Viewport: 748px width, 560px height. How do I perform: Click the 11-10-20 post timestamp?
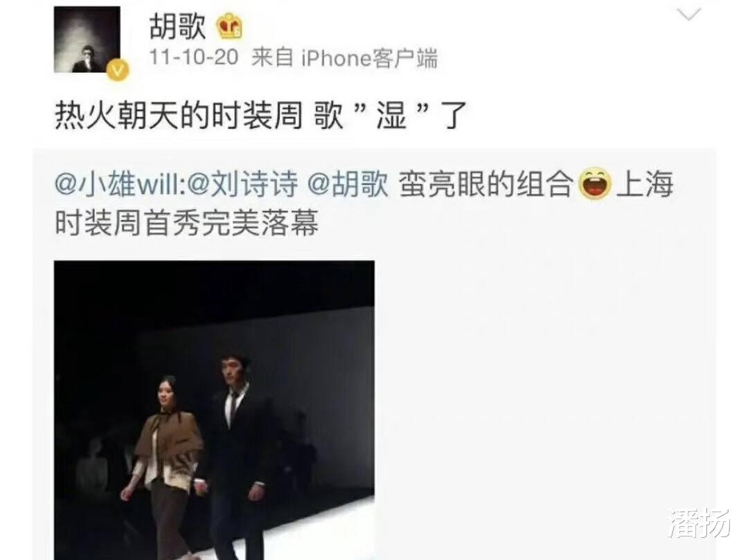coord(194,57)
